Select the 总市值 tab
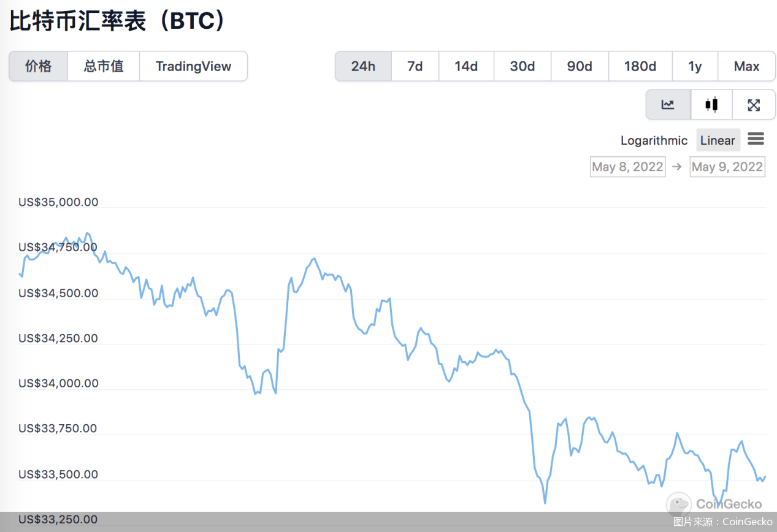The image size is (777, 532). click(104, 66)
